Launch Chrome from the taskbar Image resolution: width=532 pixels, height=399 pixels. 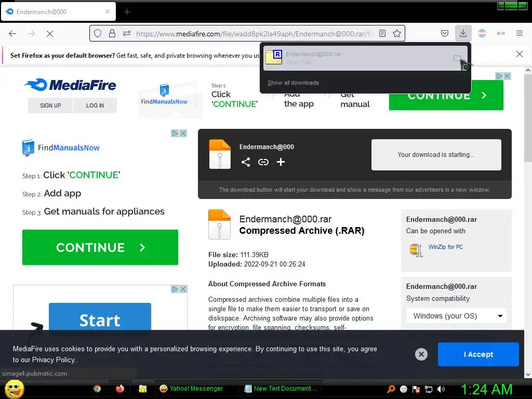click(97, 389)
